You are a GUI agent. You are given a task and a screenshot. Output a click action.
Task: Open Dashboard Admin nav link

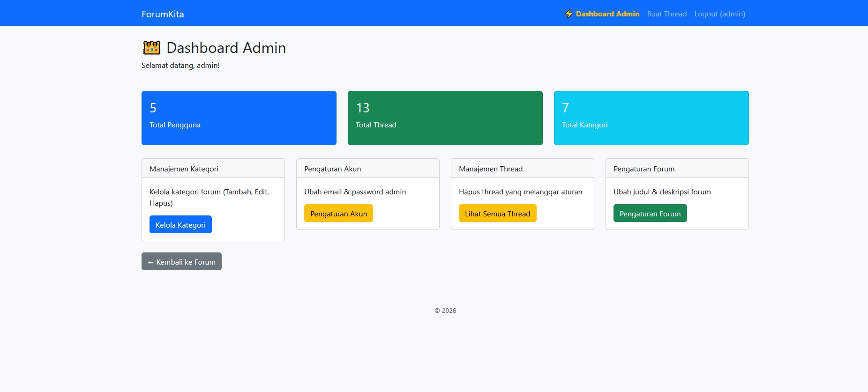[602, 14]
